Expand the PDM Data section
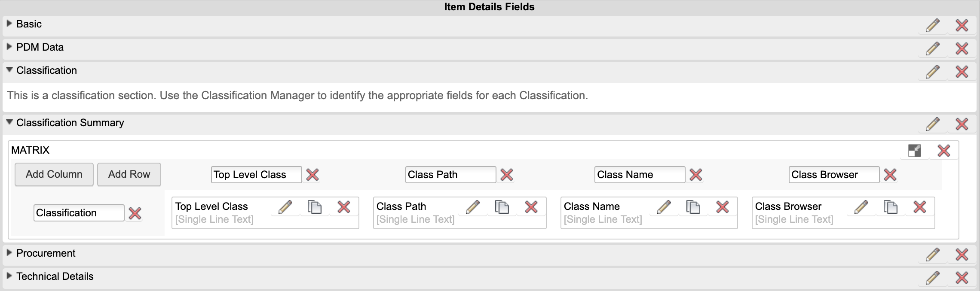 pos(9,47)
